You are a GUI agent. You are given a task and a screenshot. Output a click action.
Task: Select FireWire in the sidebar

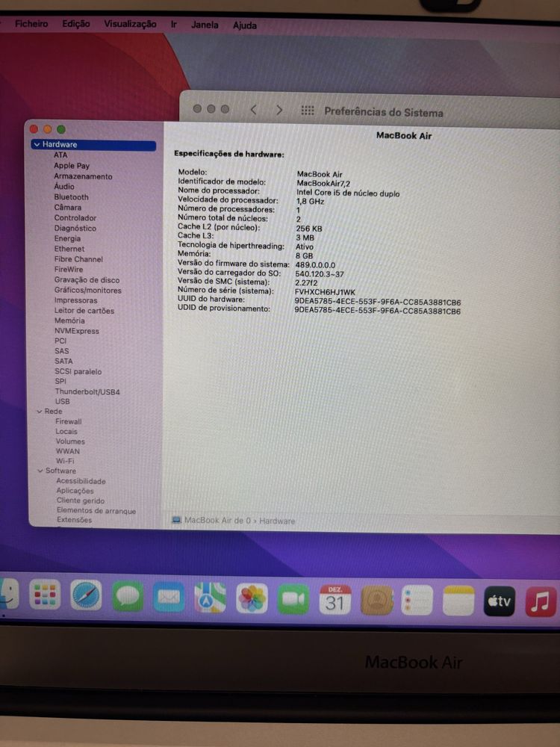pyautogui.click(x=69, y=269)
